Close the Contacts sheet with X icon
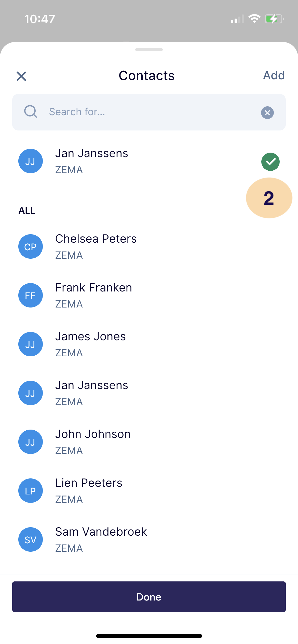Image resolution: width=298 pixels, height=644 pixels. [x=21, y=76]
